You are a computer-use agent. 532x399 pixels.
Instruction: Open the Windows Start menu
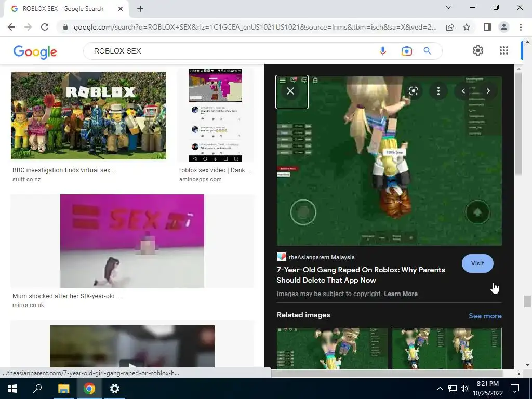coord(12,389)
